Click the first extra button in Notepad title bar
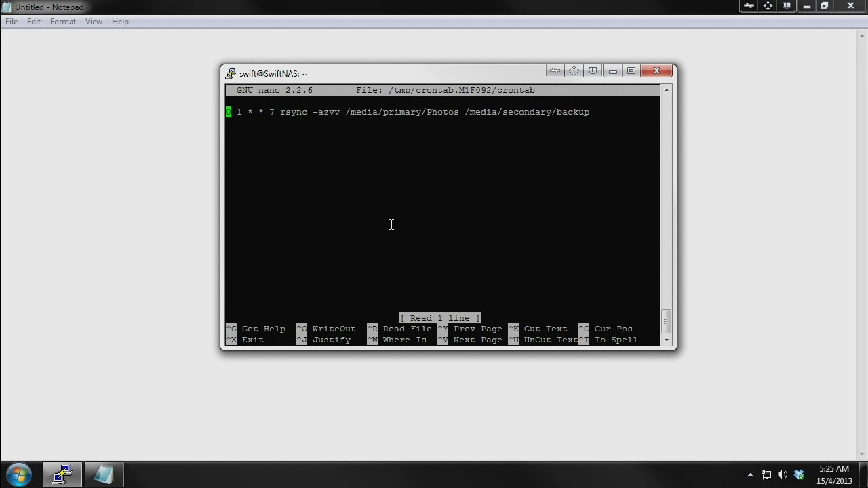Image resolution: width=868 pixels, height=488 pixels. pyautogui.click(x=749, y=5)
